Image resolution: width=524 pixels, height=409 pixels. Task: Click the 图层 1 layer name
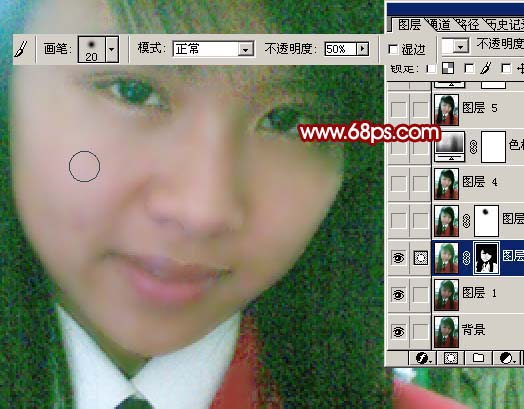tap(480, 293)
